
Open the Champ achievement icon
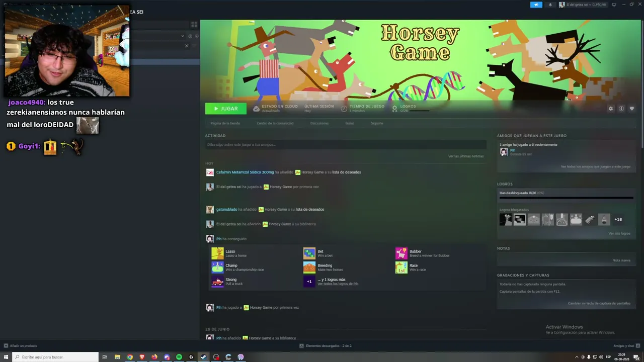[217, 267]
